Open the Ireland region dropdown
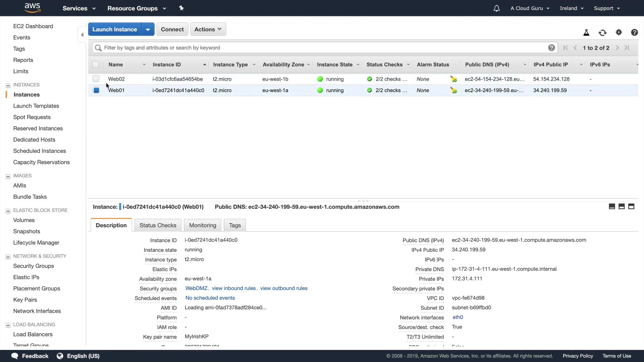The width and height of the screenshot is (644, 362). (x=572, y=8)
